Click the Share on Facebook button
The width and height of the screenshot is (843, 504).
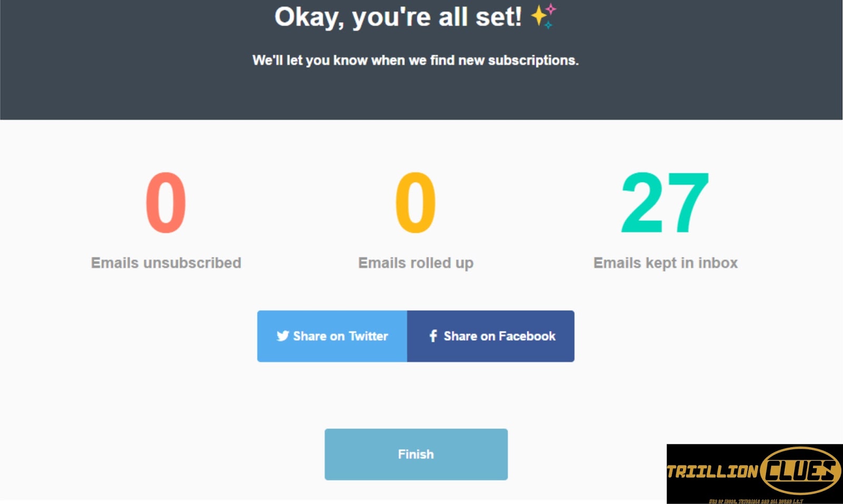coord(491,336)
